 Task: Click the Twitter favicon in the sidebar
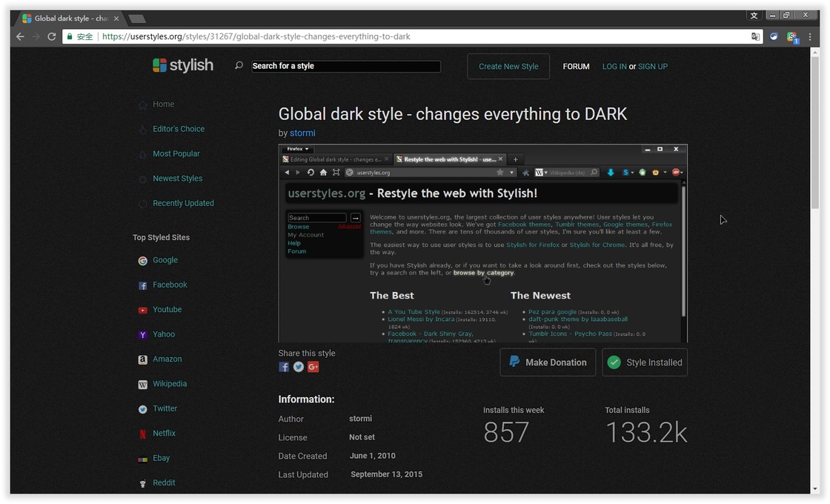click(x=142, y=409)
